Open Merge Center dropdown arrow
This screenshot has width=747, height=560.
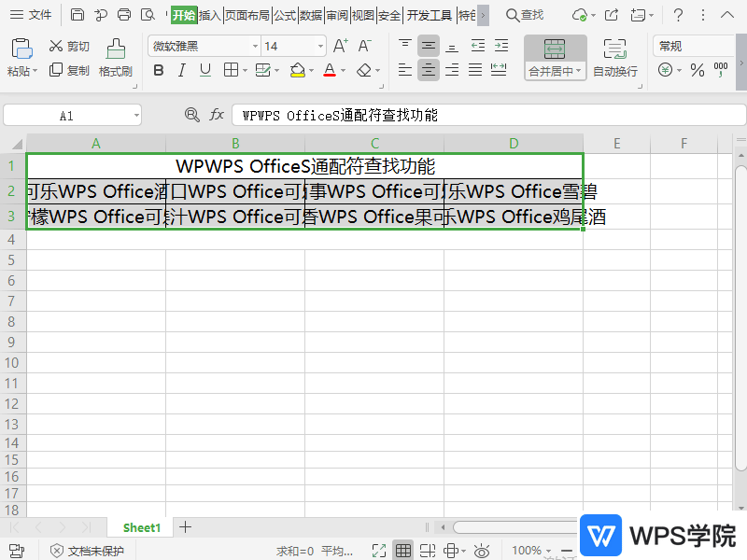[578, 71]
